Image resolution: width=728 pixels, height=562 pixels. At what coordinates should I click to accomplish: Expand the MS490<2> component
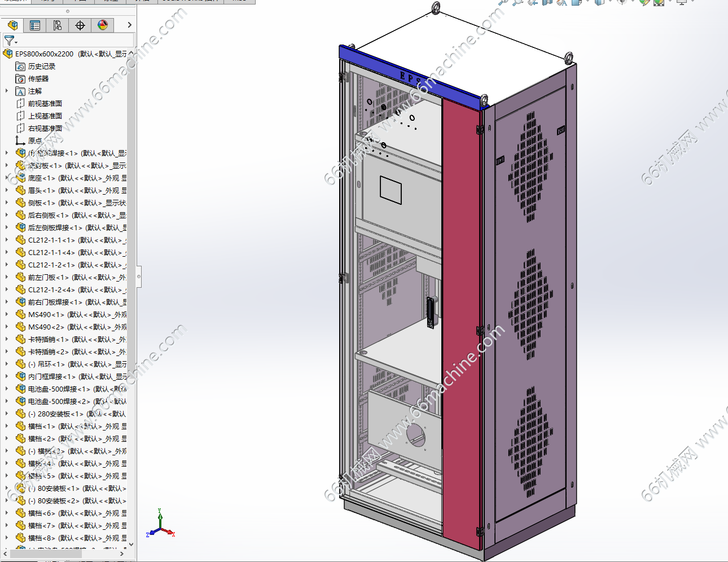[x=7, y=327]
